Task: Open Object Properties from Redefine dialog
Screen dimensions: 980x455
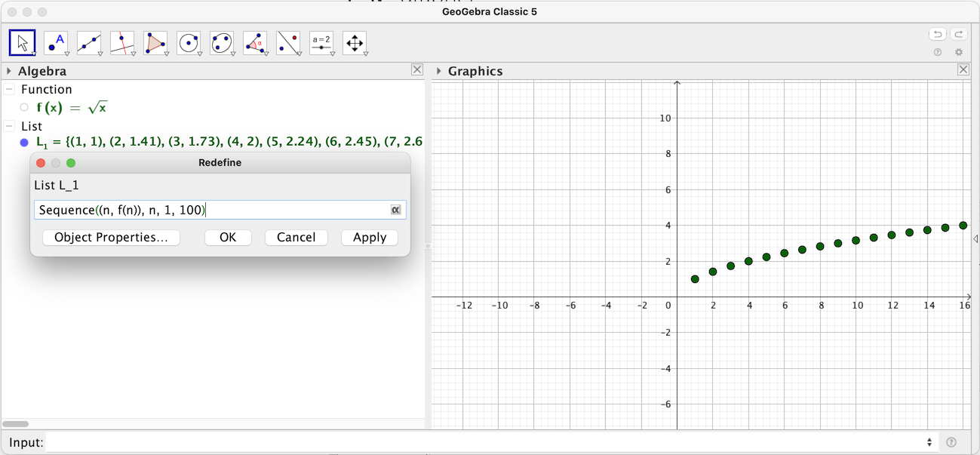Action: 110,237
